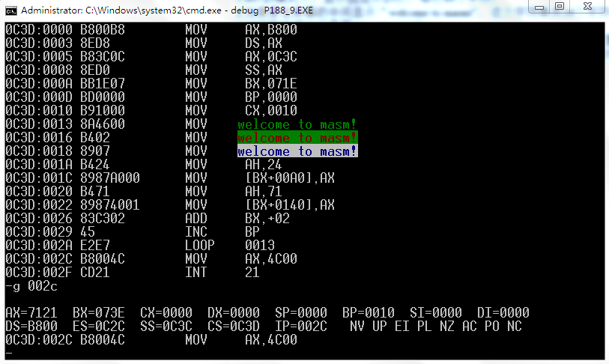The image size is (609, 364).
Task: Click the machine code '89874001'
Action: click(110, 205)
